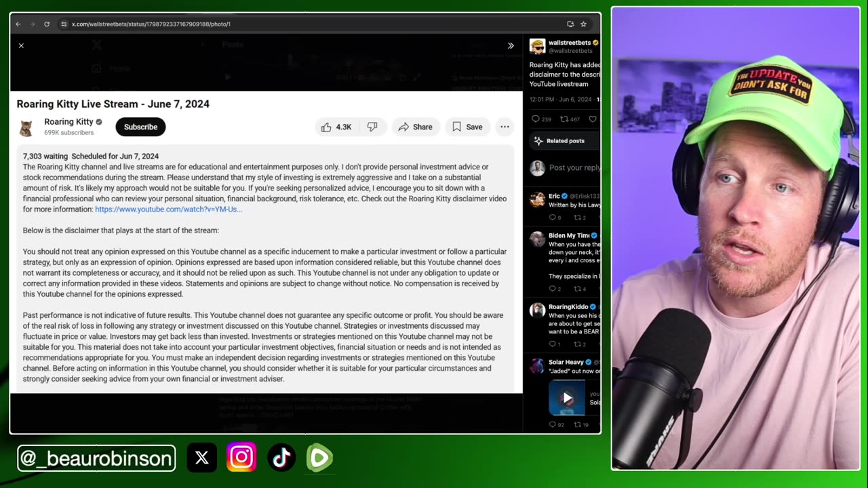Click the TikTok logo in overlay bar
Viewport: 868px width, 488px height.
pos(281,457)
